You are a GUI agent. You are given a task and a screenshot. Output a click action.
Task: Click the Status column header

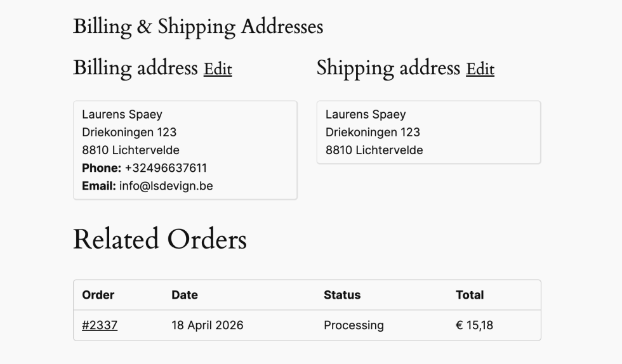point(342,295)
